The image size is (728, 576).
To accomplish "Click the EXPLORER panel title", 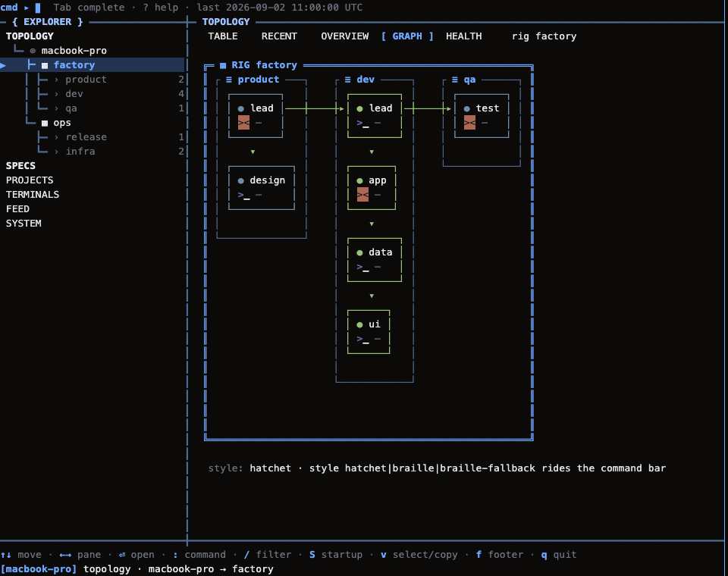I will coord(47,22).
